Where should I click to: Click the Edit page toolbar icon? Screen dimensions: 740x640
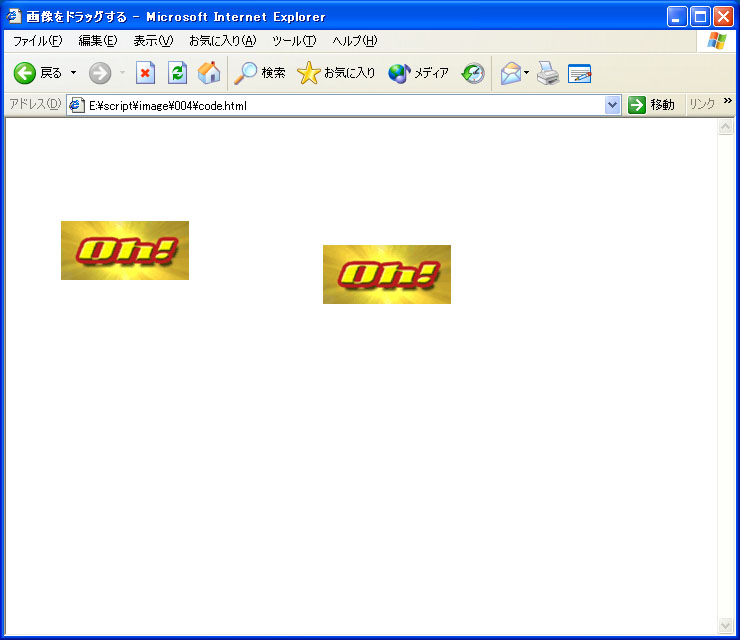tap(580, 74)
